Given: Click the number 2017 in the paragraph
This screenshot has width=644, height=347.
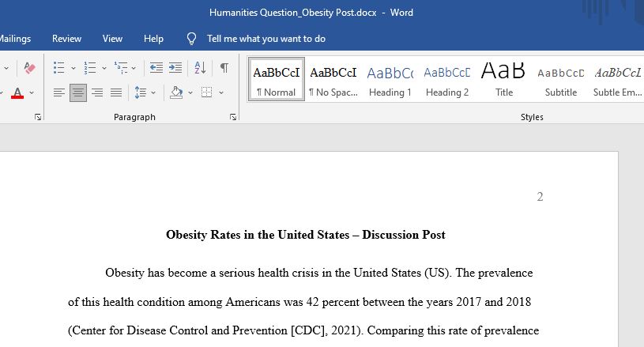Looking at the screenshot, I should pos(469,302).
